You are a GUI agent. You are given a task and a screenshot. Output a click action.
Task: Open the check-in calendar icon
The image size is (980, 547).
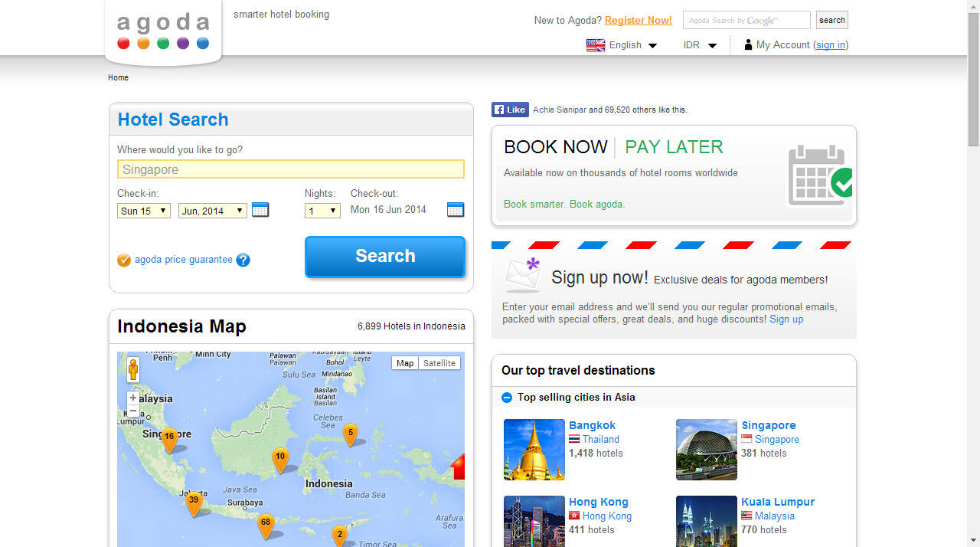[x=260, y=210]
